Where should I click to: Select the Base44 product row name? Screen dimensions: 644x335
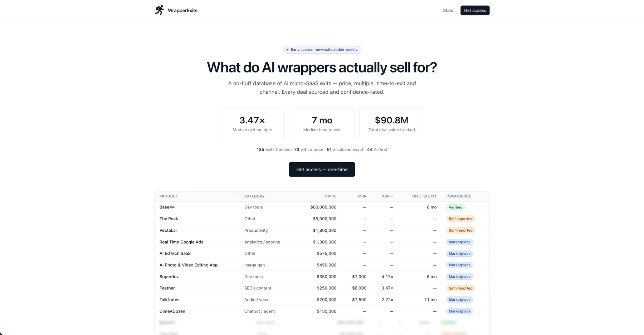pos(167,207)
